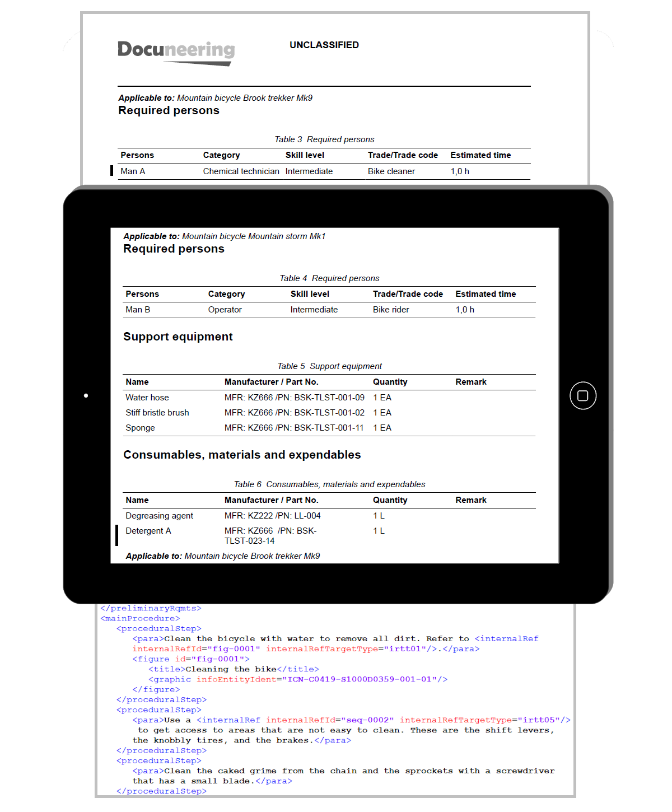Click the change bar beside Man A
The width and height of the screenshot is (672, 812).
pos(111,171)
